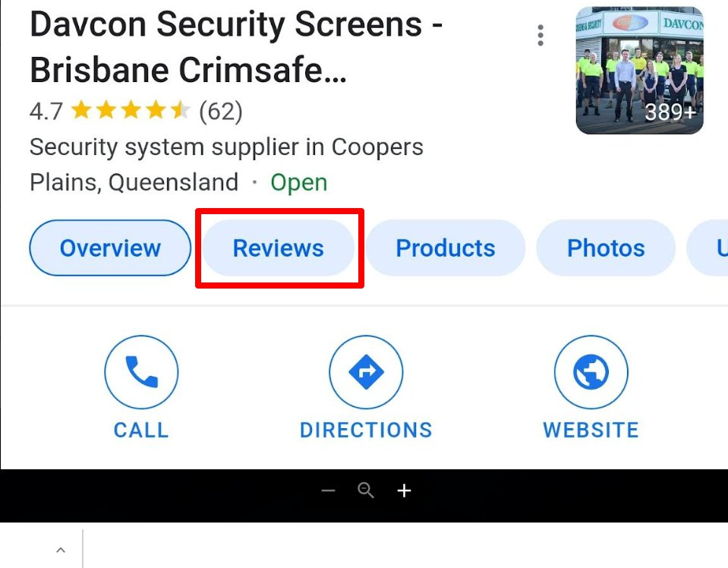Open the Reviews tab
This screenshot has height=568, width=728.
pos(279,248)
